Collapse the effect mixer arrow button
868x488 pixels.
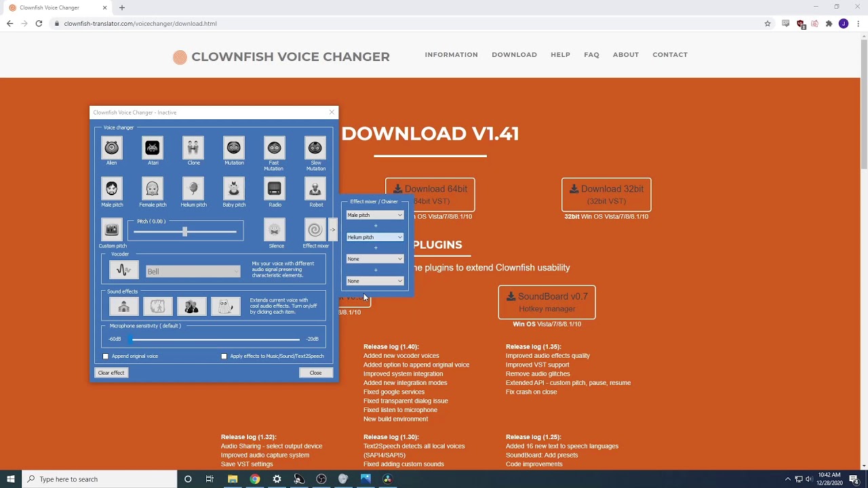tap(332, 229)
